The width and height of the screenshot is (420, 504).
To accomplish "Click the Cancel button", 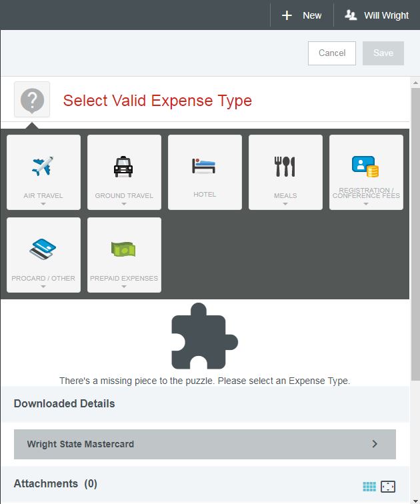I will click(332, 53).
